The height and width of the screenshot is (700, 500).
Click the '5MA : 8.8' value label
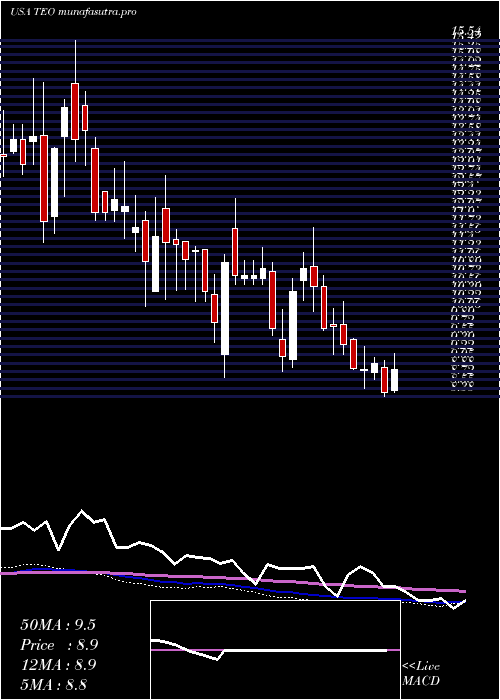54,684
